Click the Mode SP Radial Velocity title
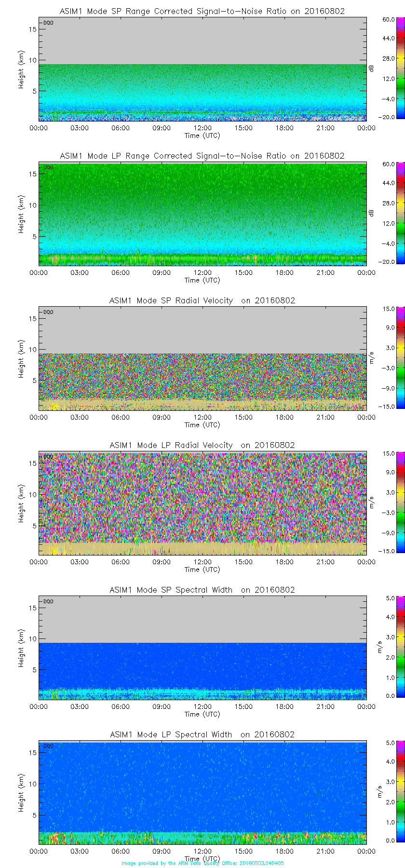Screen dimensions: 405x868 tap(202, 300)
